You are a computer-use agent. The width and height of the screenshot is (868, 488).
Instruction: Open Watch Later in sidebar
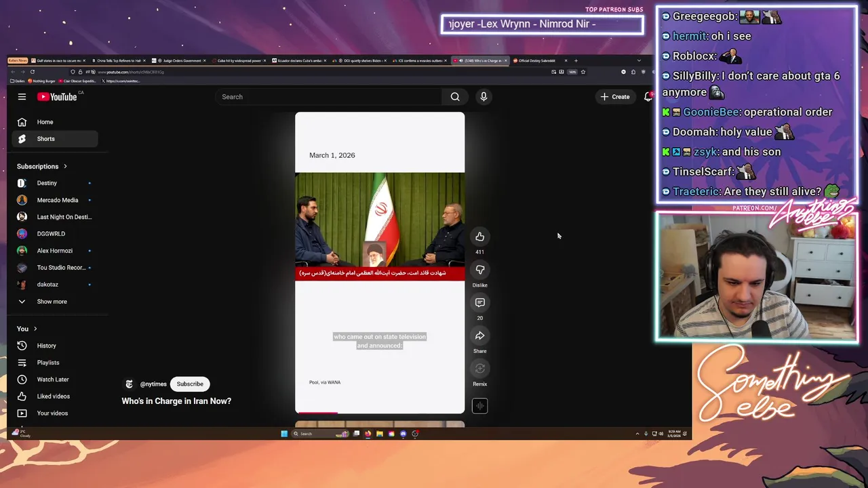click(x=55, y=380)
